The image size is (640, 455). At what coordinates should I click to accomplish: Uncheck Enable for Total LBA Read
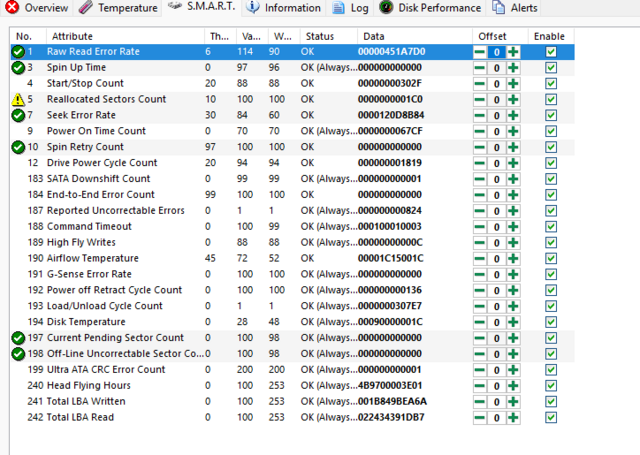551,418
